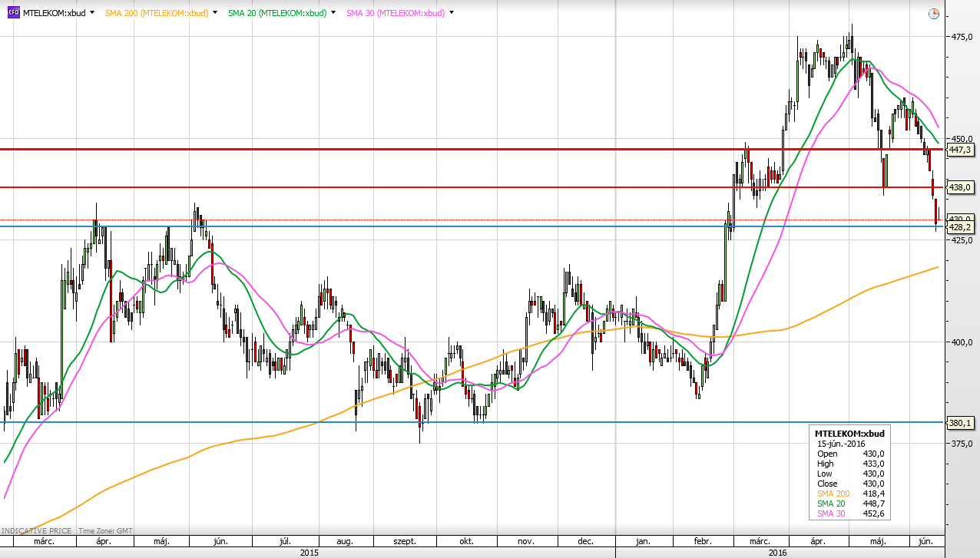
Task: Expand the SMA 30 indicator dropdown arrow
Action: (451, 13)
